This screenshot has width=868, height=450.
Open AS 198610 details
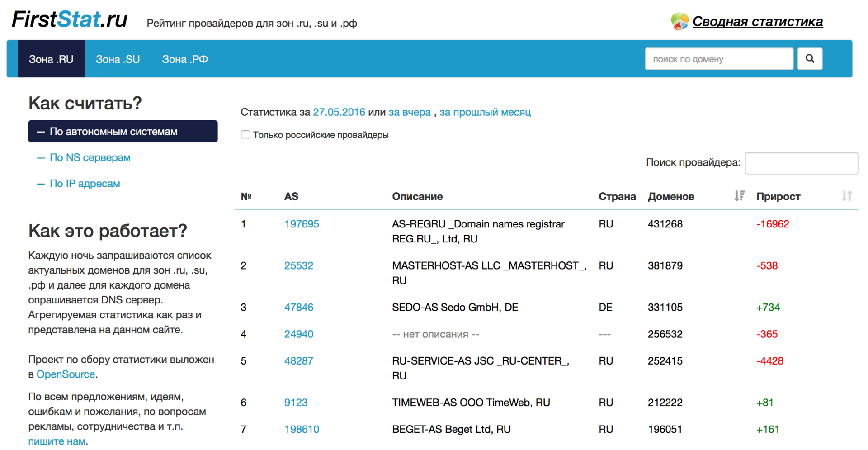[302, 429]
